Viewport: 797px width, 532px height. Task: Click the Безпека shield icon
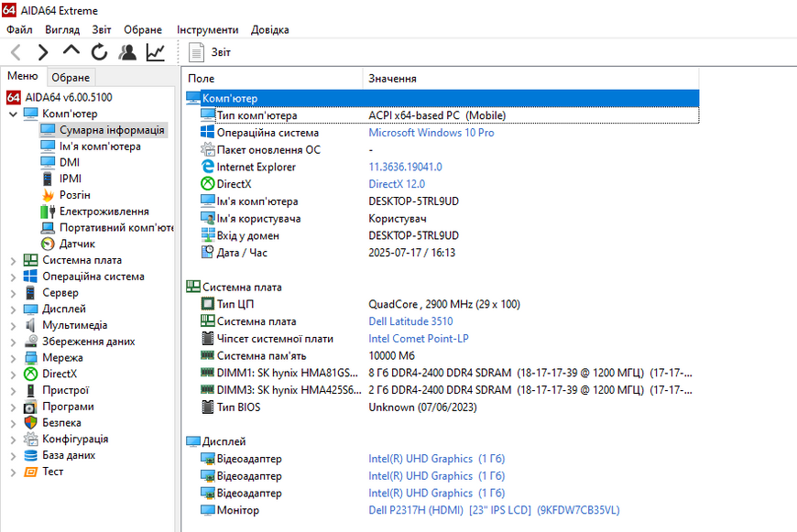(x=30, y=423)
